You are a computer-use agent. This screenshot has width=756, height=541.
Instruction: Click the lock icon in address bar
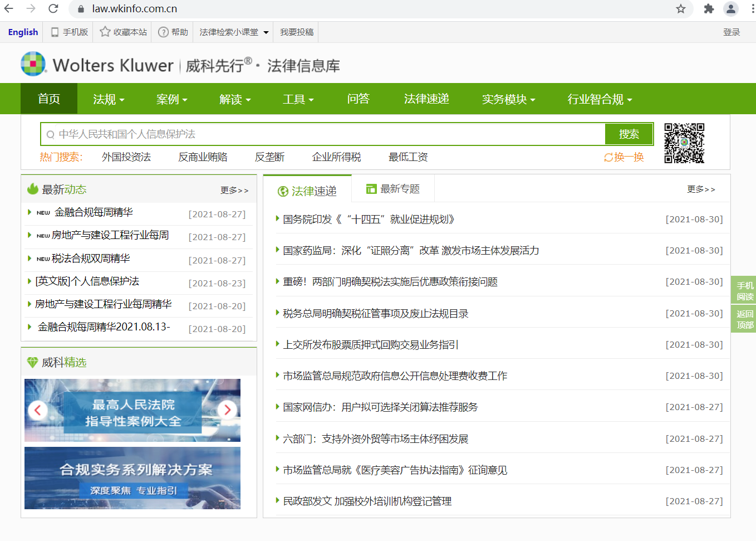click(81, 9)
